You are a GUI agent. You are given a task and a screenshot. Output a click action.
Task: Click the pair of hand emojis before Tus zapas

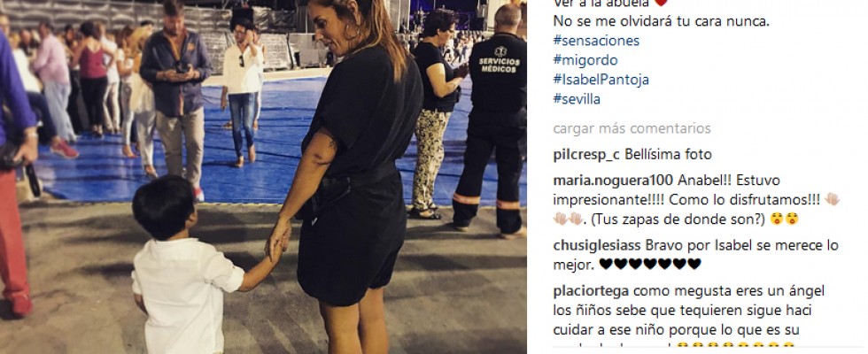pos(568,219)
